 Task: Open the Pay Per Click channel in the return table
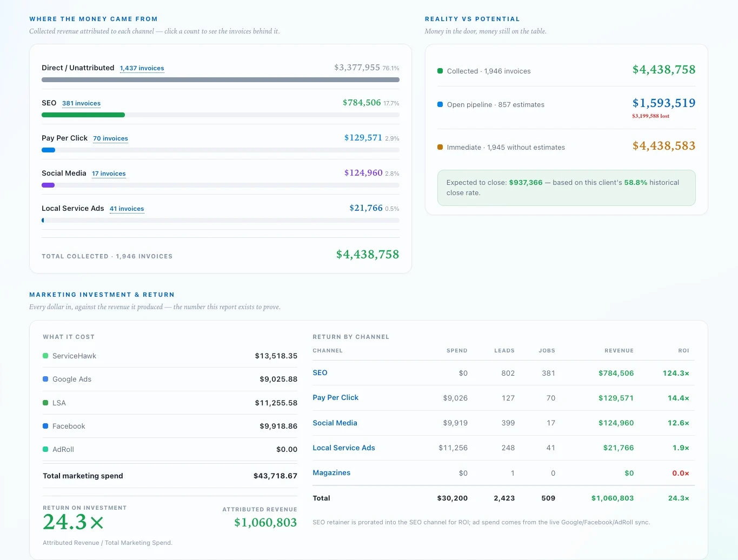[x=335, y=397]
